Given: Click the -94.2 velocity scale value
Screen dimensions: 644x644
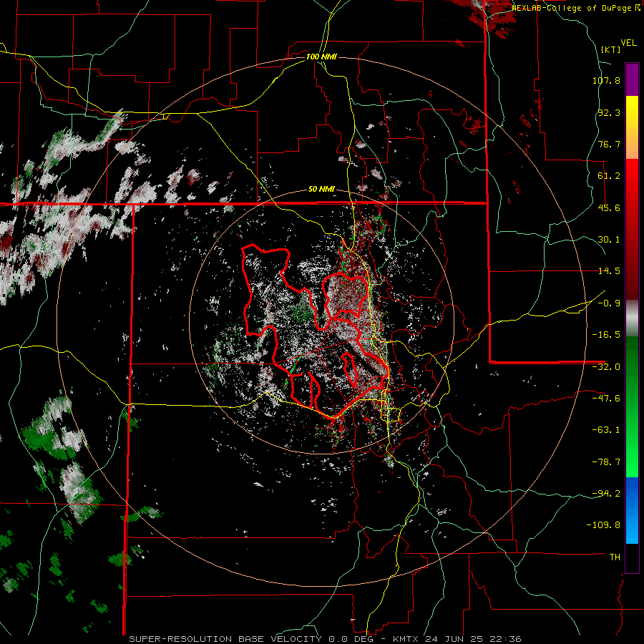Looking at the screenshot, I should coord(606,494).
